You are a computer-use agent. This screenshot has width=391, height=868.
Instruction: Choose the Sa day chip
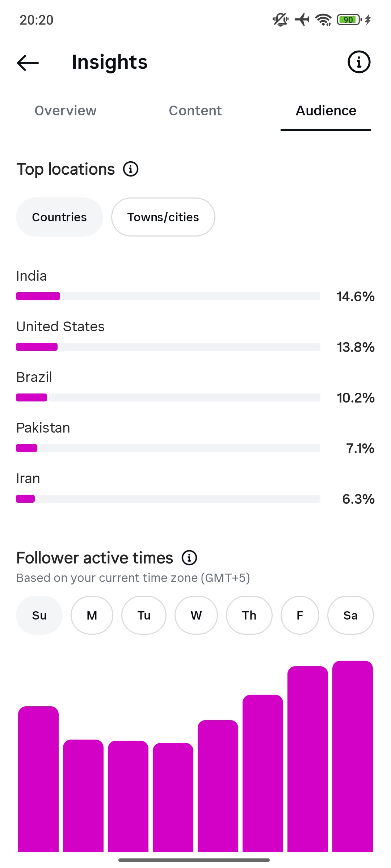pyautogui.click(x=350, y=615)
